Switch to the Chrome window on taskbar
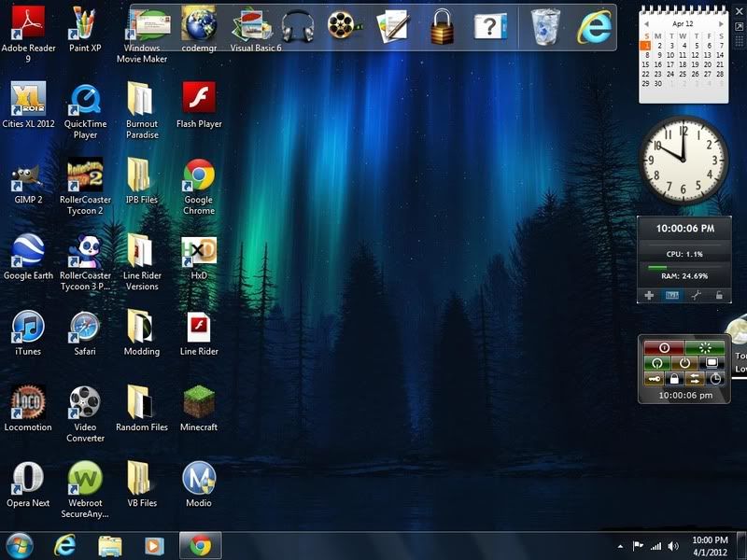This screenshot has height=560, width=747. [200, 546]
